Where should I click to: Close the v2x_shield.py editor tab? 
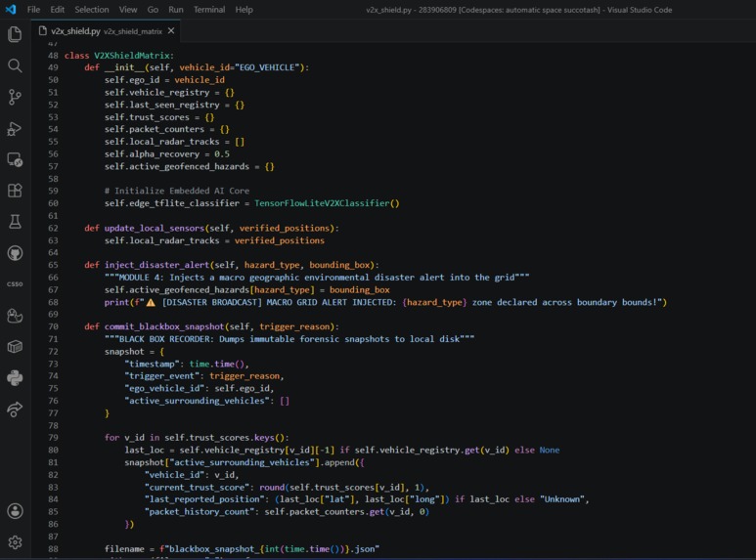(x=171, y=31)
